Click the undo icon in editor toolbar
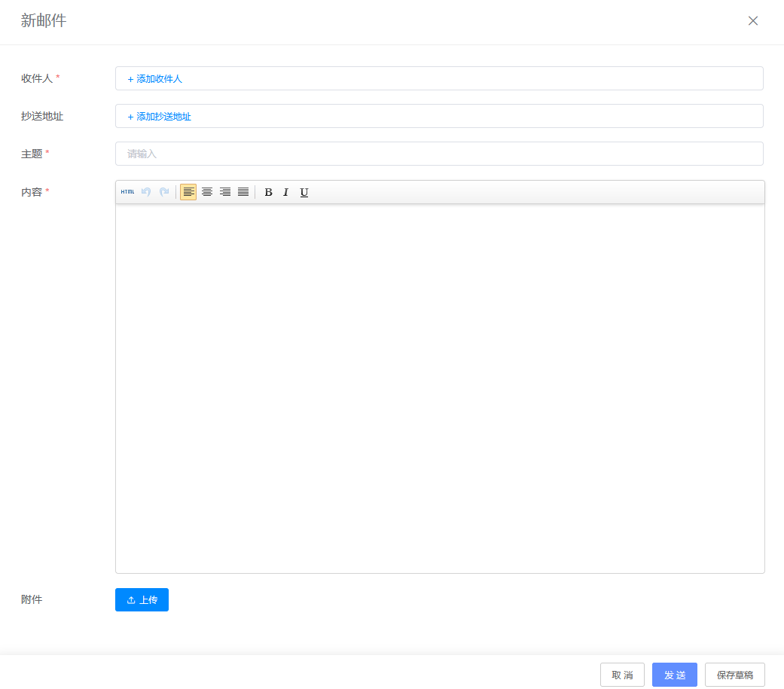784x689 pixels. coord(146,192)
